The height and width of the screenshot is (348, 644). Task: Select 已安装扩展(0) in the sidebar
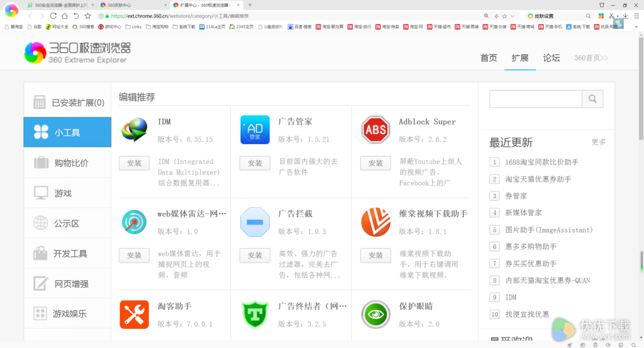click(x=68, y=102)
